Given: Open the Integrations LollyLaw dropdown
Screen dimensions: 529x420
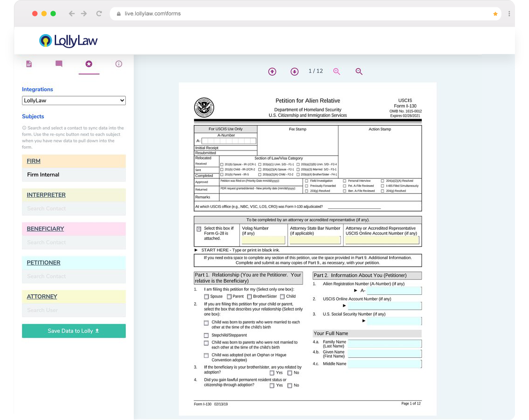Looking at the screenshot, I should pyautogui.click(x=74, y=100).
